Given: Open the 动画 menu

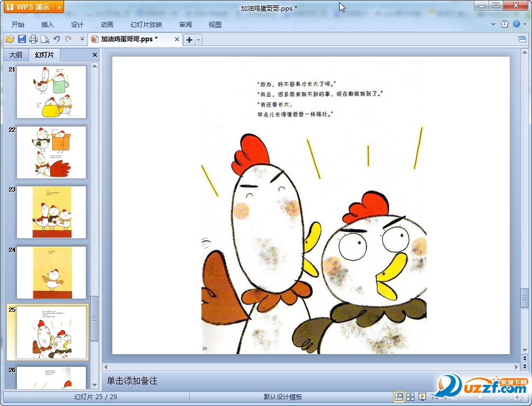Looking at the screenshot, I should tap(107, 25).
